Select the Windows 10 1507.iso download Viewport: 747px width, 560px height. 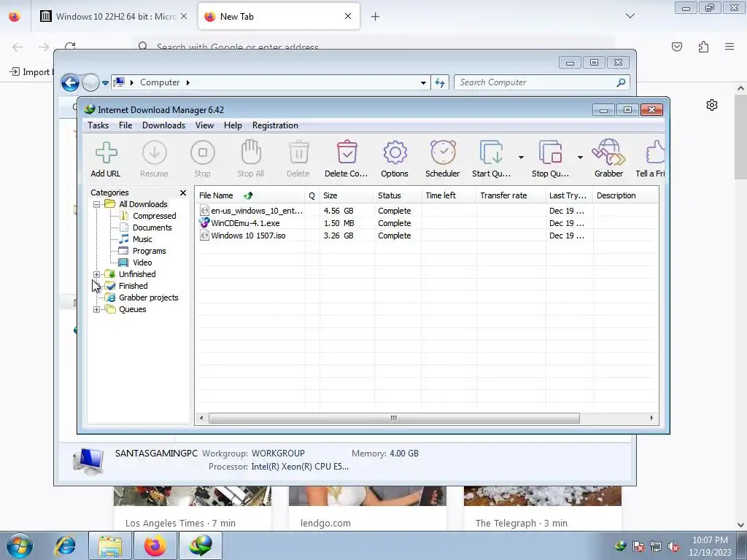pos(426,236)
